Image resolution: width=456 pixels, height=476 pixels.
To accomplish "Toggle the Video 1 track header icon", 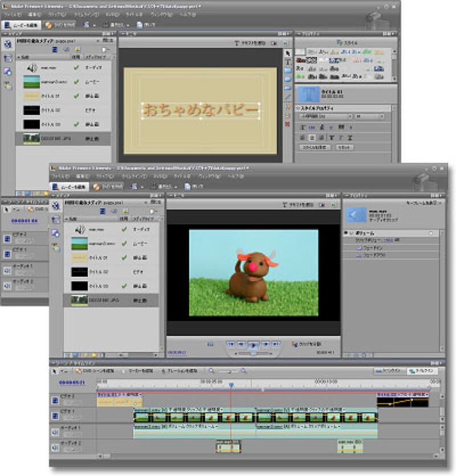I will pyautogui.click(x=55, y=416).
